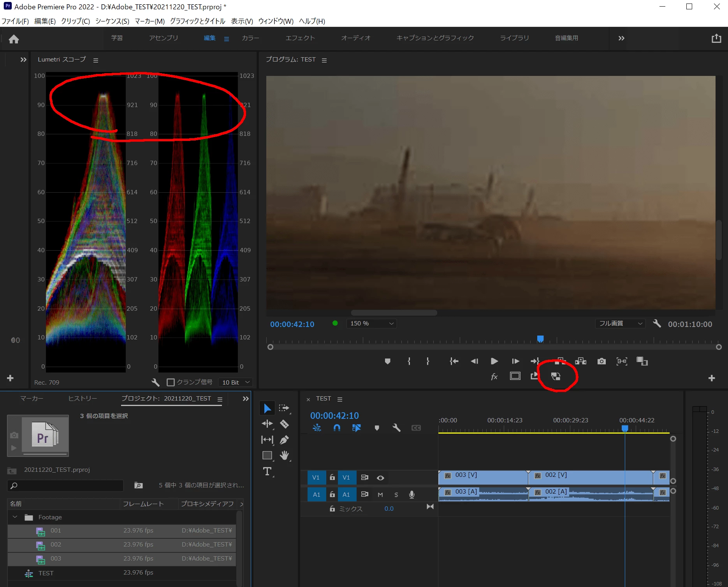Enable voice-over record on A1
728x587 pixels.
pyautogui.click(x=411, y=495)
